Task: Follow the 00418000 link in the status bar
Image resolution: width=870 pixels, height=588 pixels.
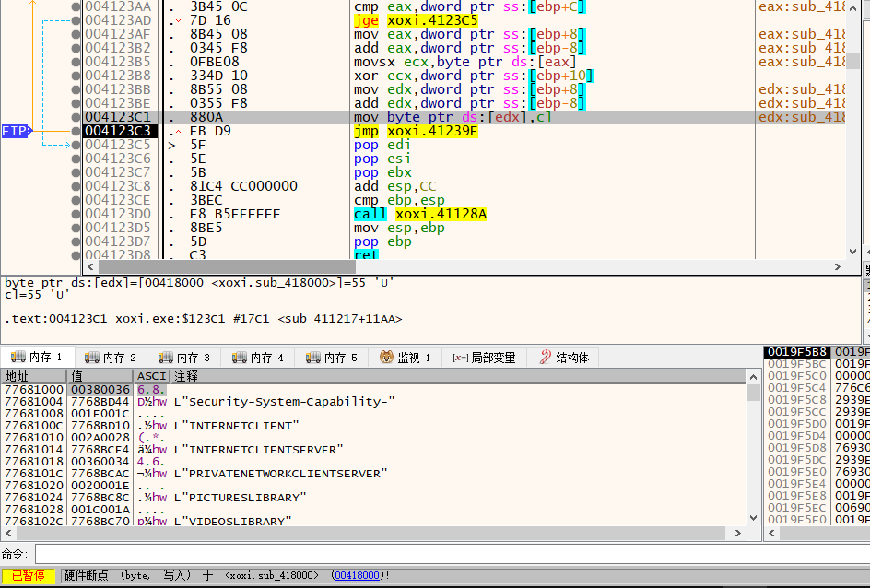Action: 357,574
